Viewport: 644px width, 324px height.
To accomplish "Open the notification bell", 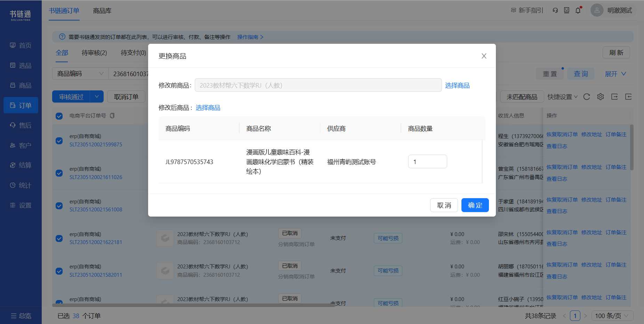I will tap(578, 10).
